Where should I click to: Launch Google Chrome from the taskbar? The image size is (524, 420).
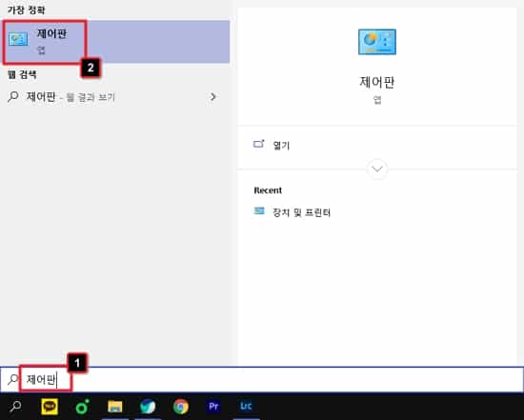[x=181, y=407]
